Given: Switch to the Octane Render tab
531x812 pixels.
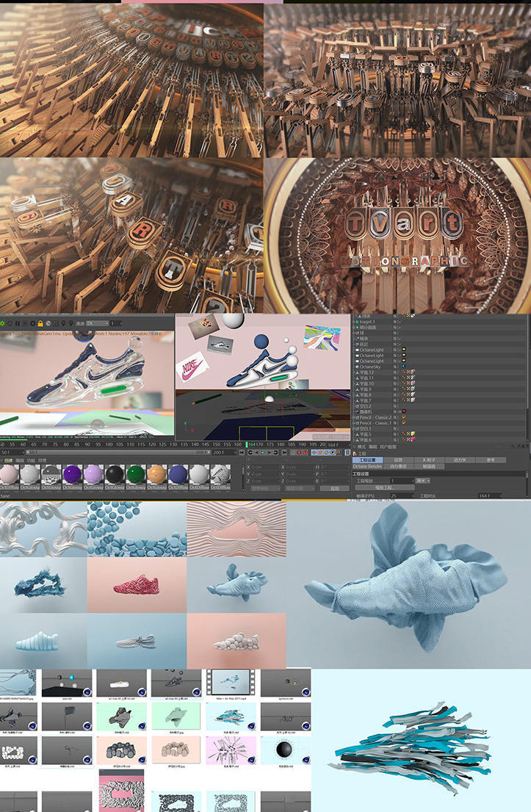Looking at the screenshot, I should click(x=368, y=466).
